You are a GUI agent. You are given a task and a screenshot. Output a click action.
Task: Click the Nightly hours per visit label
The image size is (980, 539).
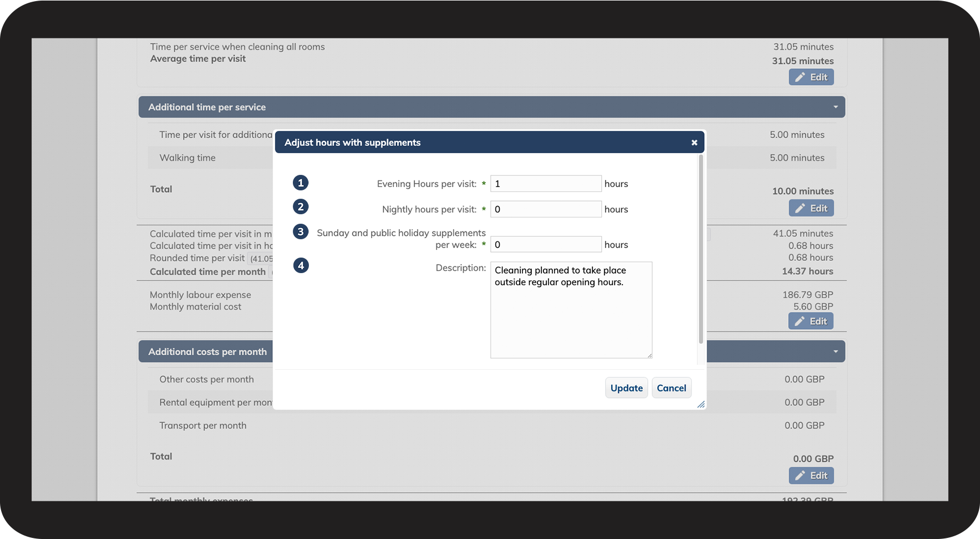pyautogui.click(x=429, y=209)
